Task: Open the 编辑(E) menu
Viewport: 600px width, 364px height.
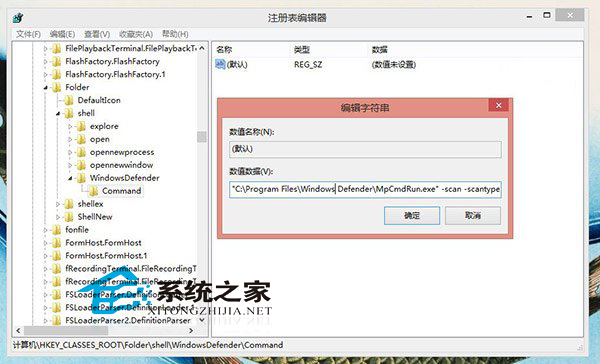Action: [x=62, y=34]
